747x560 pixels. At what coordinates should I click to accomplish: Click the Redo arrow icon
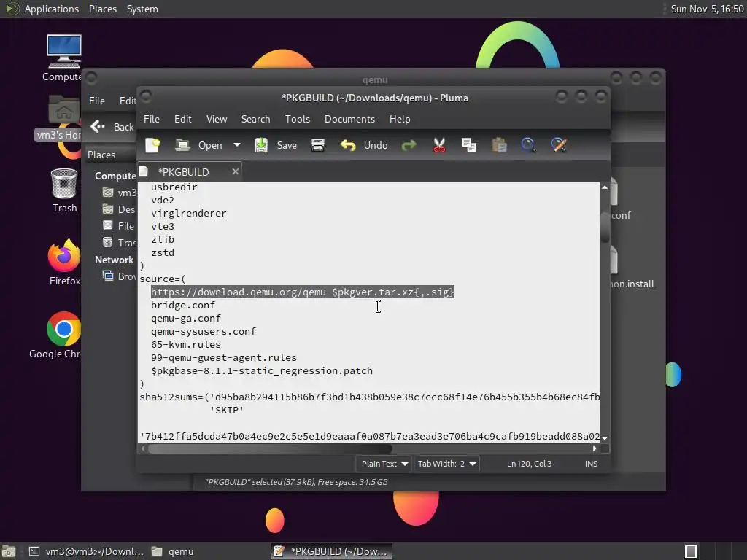click(x=409, y=145)
